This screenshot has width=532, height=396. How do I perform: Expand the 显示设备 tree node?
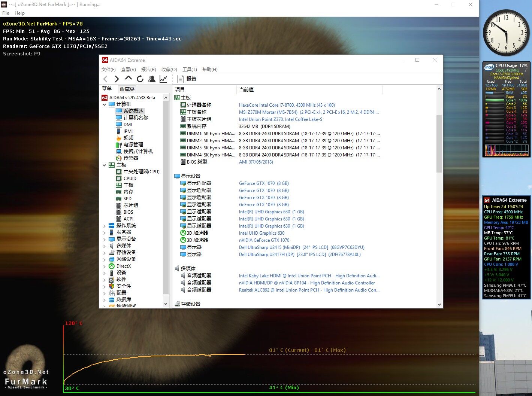click(104, 239)
